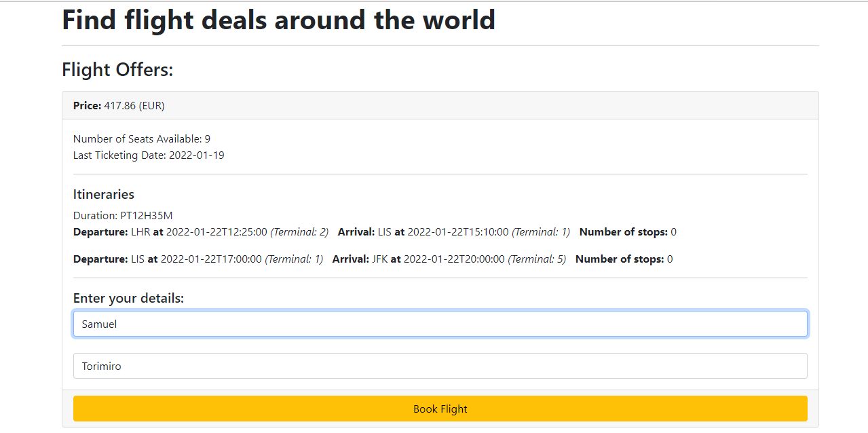This screenshot has height=433, width=868.
Task: Click the Find flight deals page heading
Action: click(x=279, y=20)
